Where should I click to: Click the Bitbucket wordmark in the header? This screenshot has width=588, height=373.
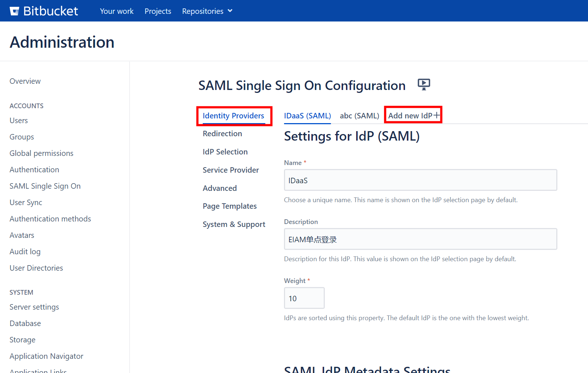click(x=51, y=11)
